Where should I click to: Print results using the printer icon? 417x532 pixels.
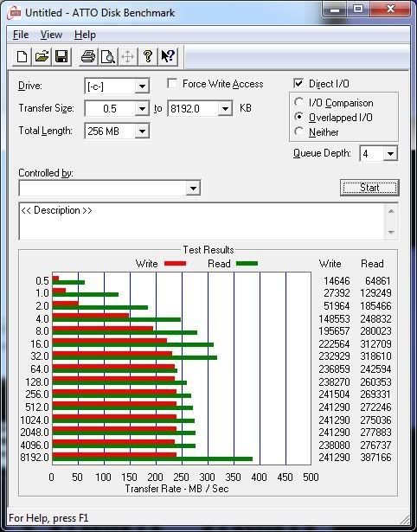click(x=88, y=56)
